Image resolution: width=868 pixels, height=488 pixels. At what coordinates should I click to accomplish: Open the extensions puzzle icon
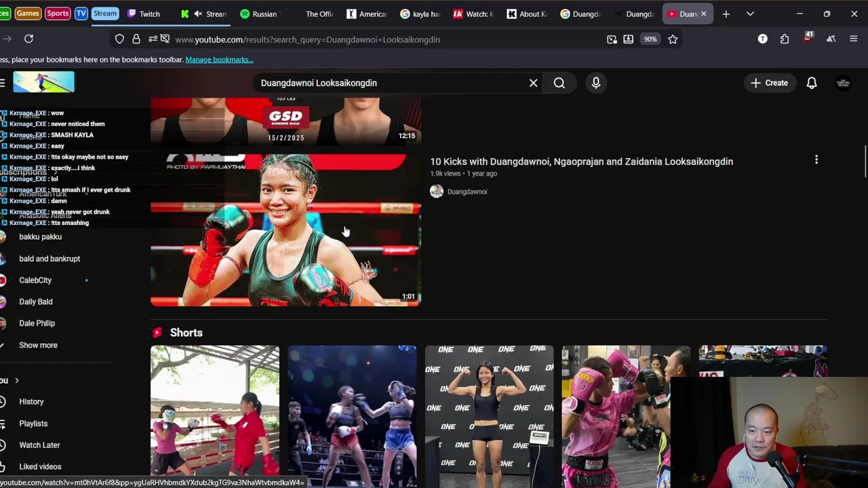pyautogui.click(x=785, y=39)
